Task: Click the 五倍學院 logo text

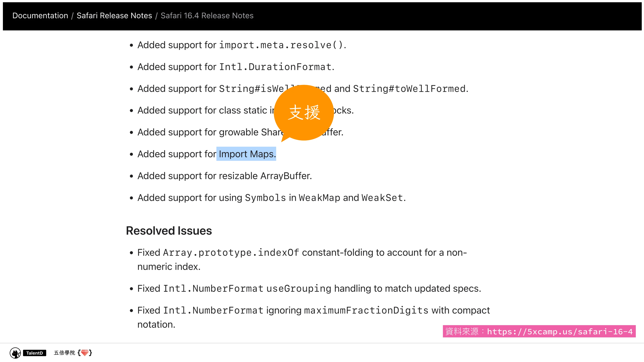Action: pyautogui.click(x=64, y=353)
